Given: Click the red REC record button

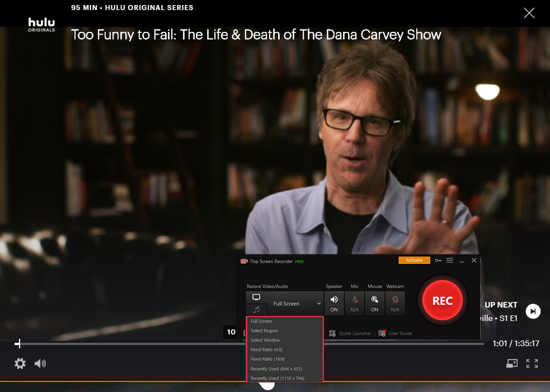Looking at the screenshot, I should click(x=442, y=301).
